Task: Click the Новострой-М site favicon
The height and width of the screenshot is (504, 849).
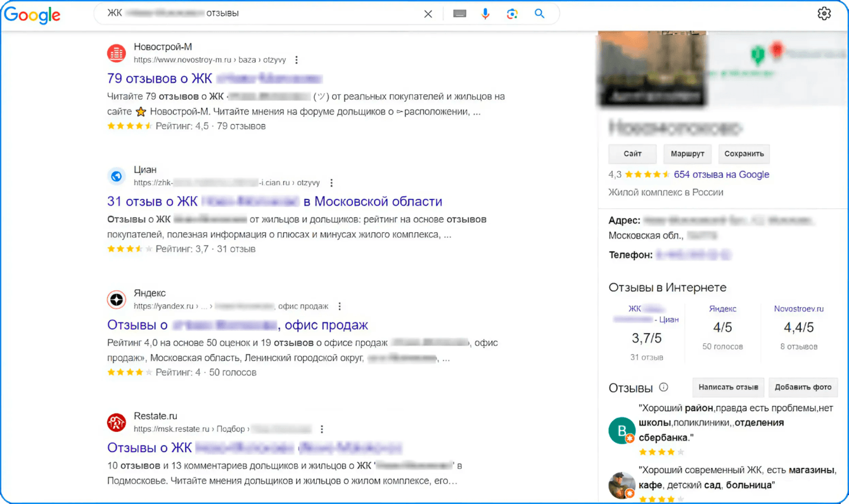Action: tap(117, 53)
